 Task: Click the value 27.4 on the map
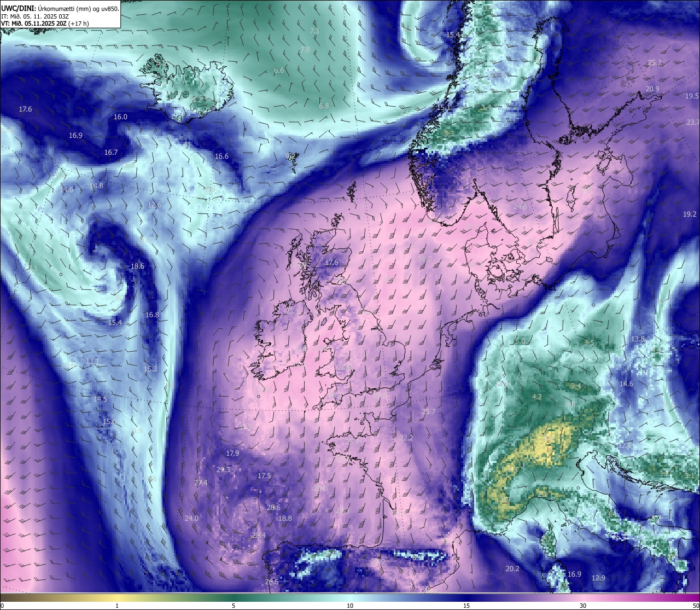(201, 483)
